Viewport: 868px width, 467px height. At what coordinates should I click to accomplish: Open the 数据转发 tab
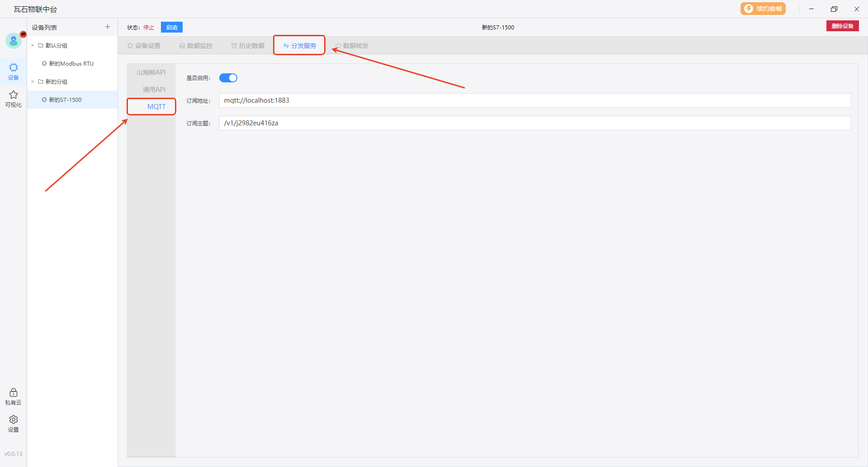pos(352,46)
